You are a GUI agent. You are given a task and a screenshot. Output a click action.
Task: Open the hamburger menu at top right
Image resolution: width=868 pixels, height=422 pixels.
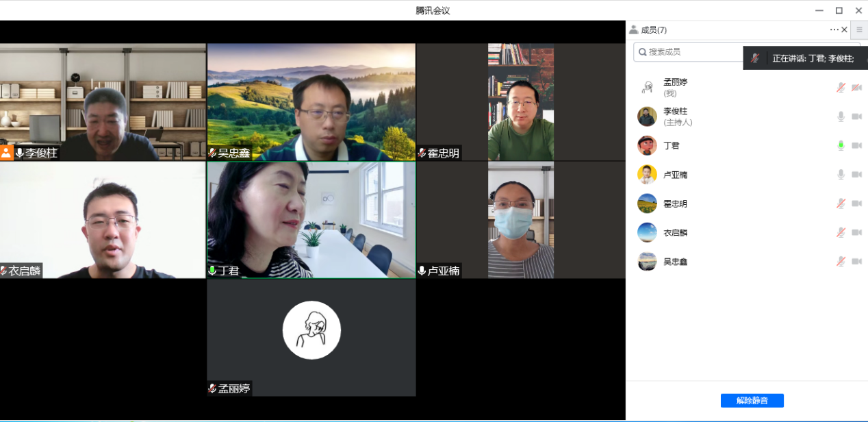859,29
